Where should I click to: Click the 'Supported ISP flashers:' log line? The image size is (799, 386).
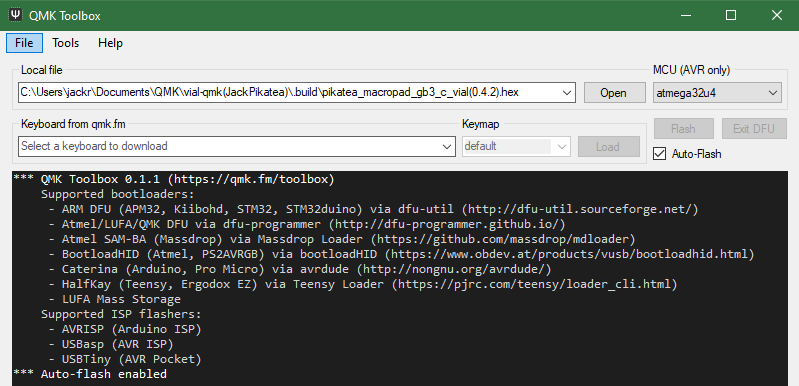point(121,314)
